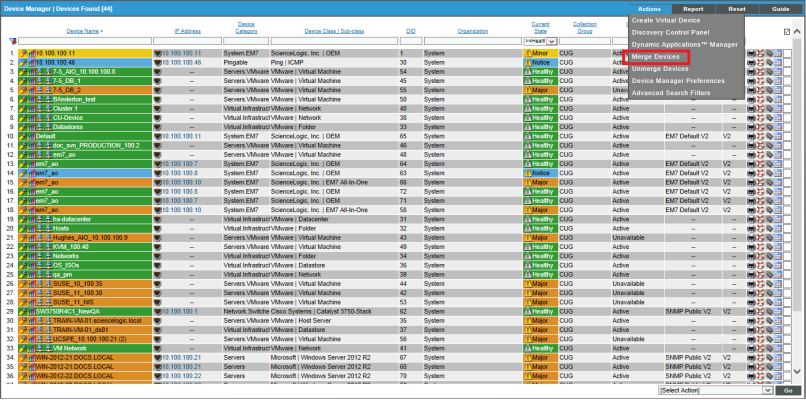Click the Organization filter input field
Screen dimensions: 806x400
coord(472,41)
